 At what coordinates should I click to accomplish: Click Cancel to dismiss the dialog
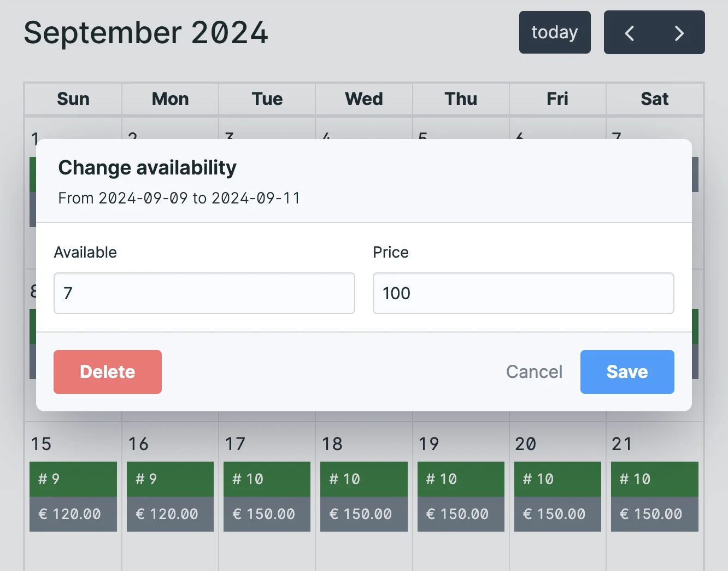[534, 372]
